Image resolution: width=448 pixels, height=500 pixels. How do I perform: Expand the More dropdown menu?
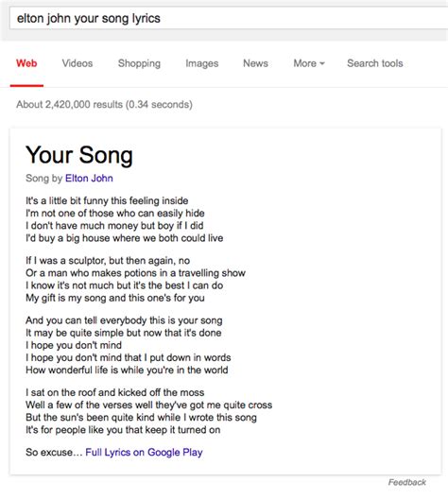[x=309, y=63]
